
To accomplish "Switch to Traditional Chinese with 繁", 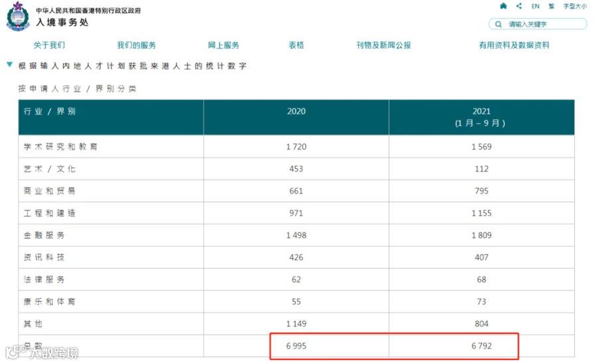I will coord(551,6).
